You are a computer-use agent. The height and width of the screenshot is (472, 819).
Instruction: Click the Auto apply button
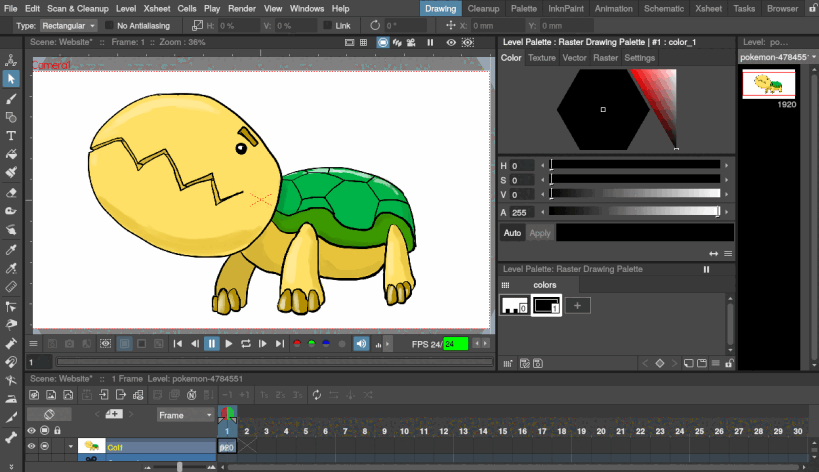512,233
